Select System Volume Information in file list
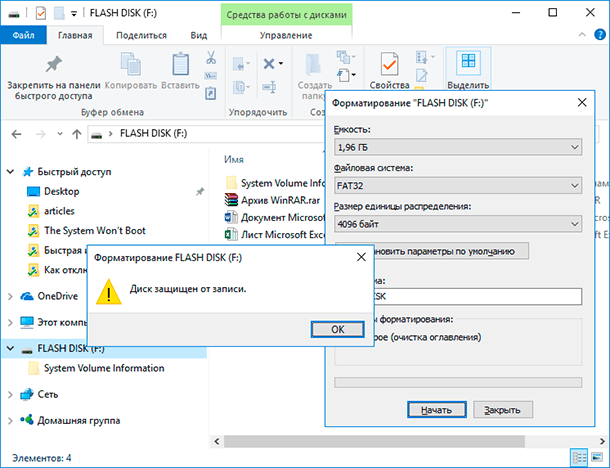Screen dimensions: 610x468 coord(275,183)
